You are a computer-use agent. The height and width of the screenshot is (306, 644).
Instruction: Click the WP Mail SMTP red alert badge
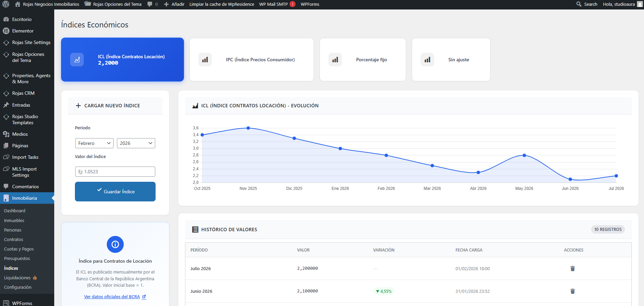coord(293,4)
